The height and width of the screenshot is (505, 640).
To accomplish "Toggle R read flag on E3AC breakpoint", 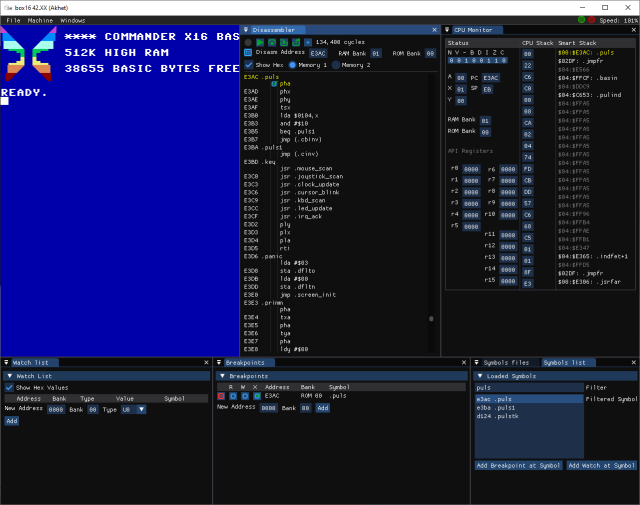I will pos(233,396).
